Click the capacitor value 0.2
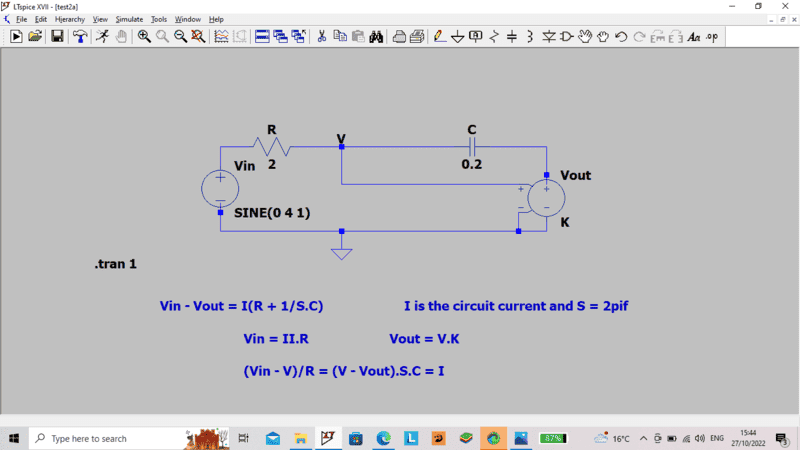 [x=471, y=164]
